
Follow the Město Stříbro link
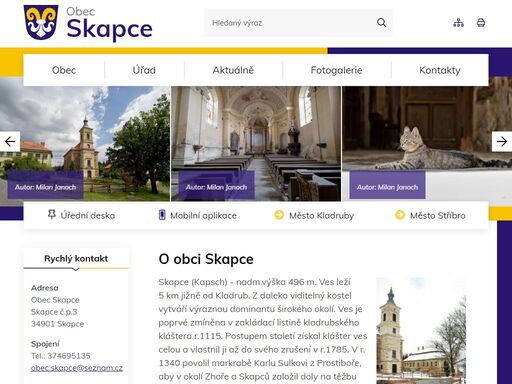click(x=438, y=216)
